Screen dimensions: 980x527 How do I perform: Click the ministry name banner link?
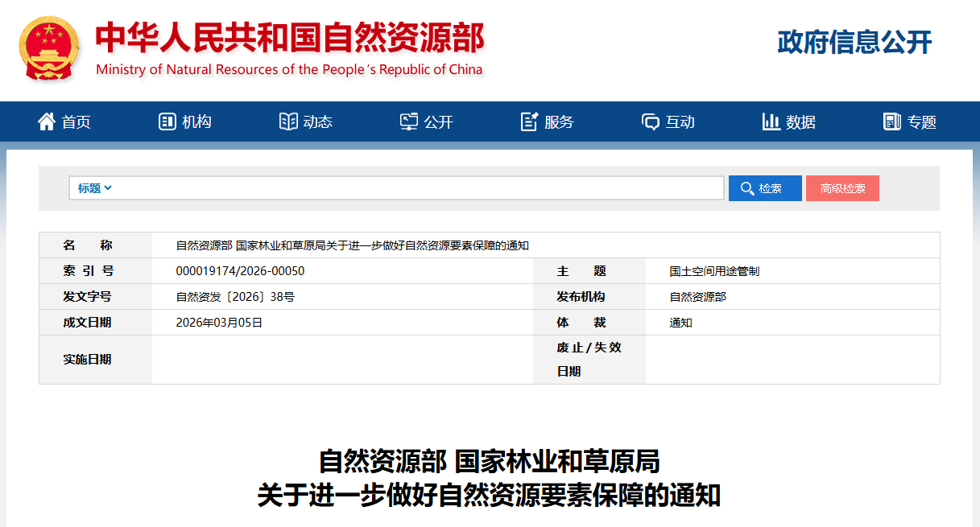click(289, 36)
